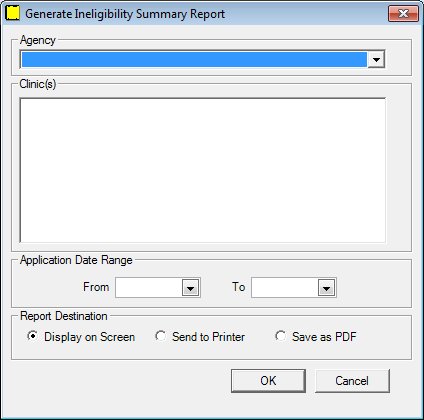
Task: Dismiss the dialog with Cancel
Action: pyautogui.click(x=352, y=381)
